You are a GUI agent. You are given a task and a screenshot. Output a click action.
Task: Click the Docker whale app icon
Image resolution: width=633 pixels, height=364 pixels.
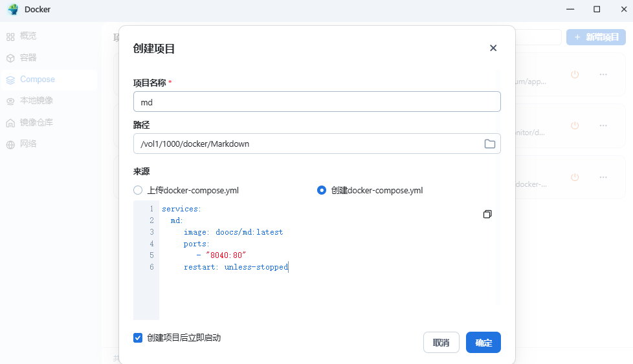13,10
